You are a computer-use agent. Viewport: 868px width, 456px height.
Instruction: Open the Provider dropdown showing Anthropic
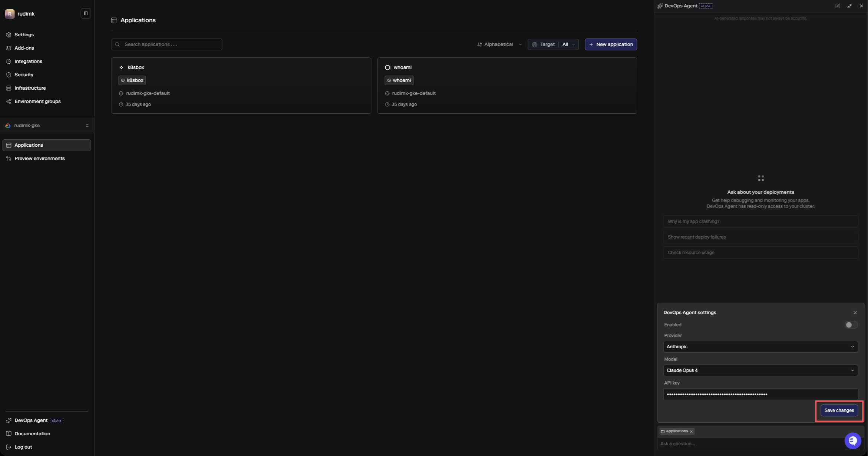760,347
